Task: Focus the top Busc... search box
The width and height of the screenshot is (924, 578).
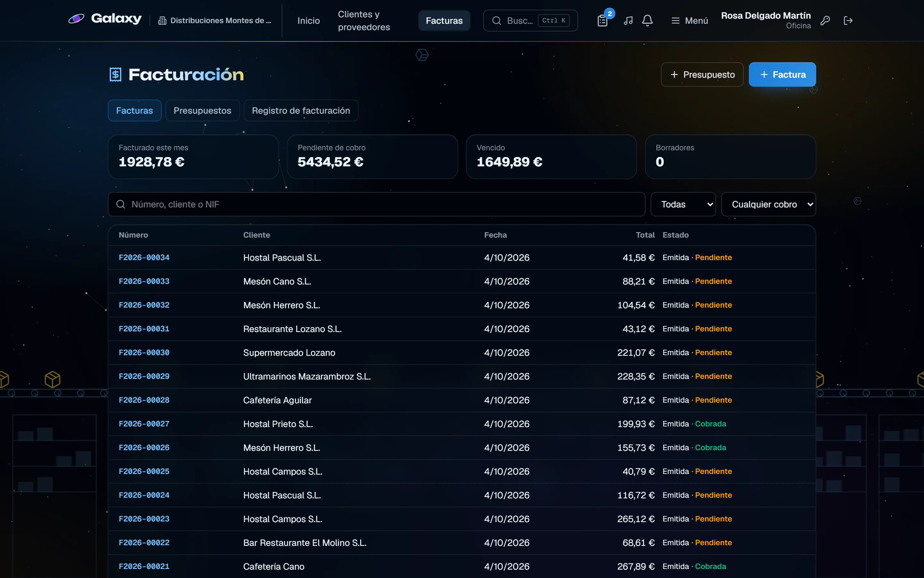Action: [530, 21]
